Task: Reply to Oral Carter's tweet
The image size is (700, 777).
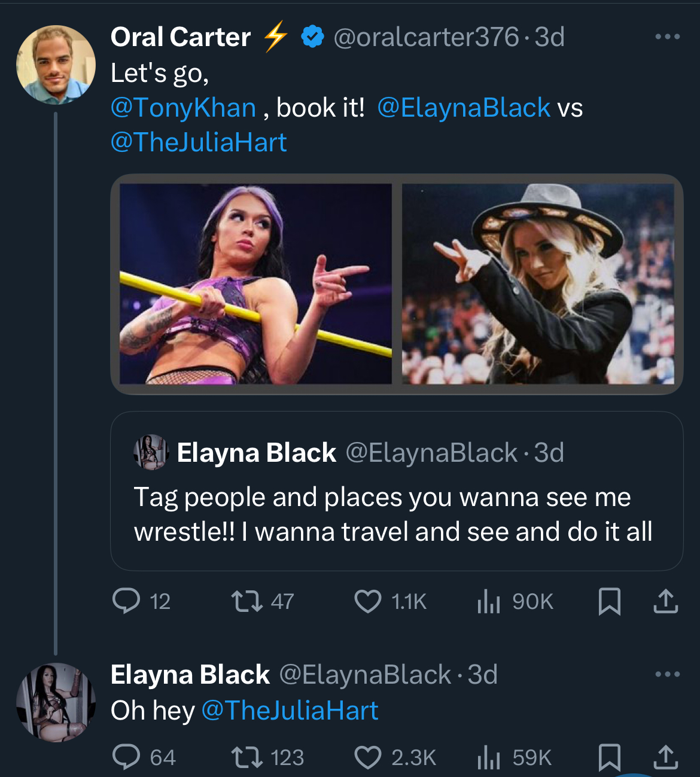Action: coord(126,601)
